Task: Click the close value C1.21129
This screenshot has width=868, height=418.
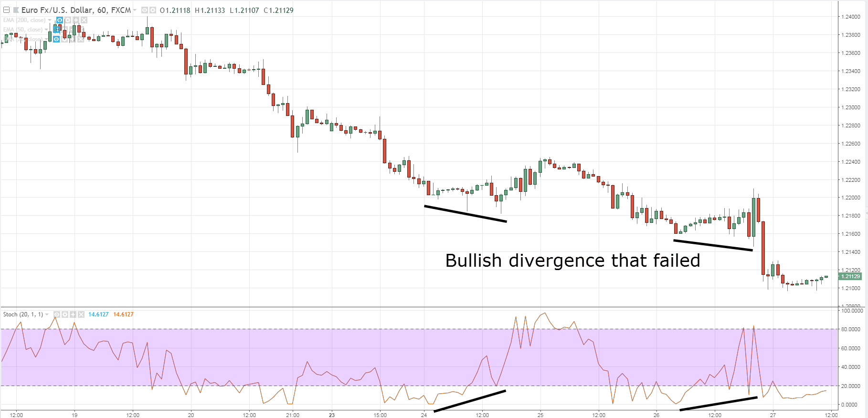Action: [278, 10]
